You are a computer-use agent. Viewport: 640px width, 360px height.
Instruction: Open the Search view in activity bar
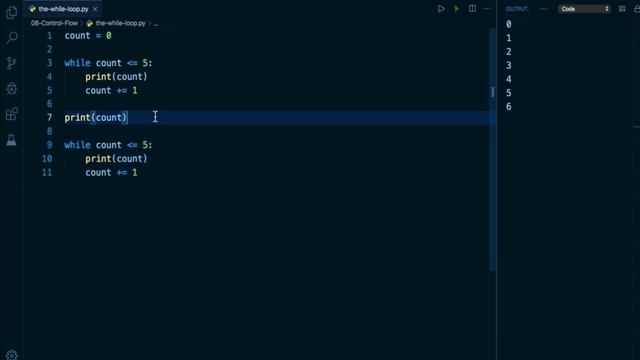(11, 38)
